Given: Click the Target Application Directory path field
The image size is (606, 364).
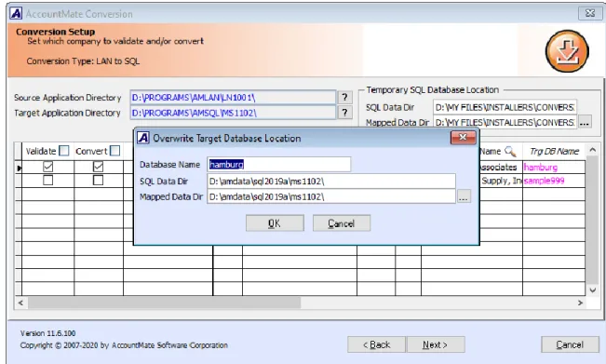Looking at the screenshot, I should tap(233, 113).
